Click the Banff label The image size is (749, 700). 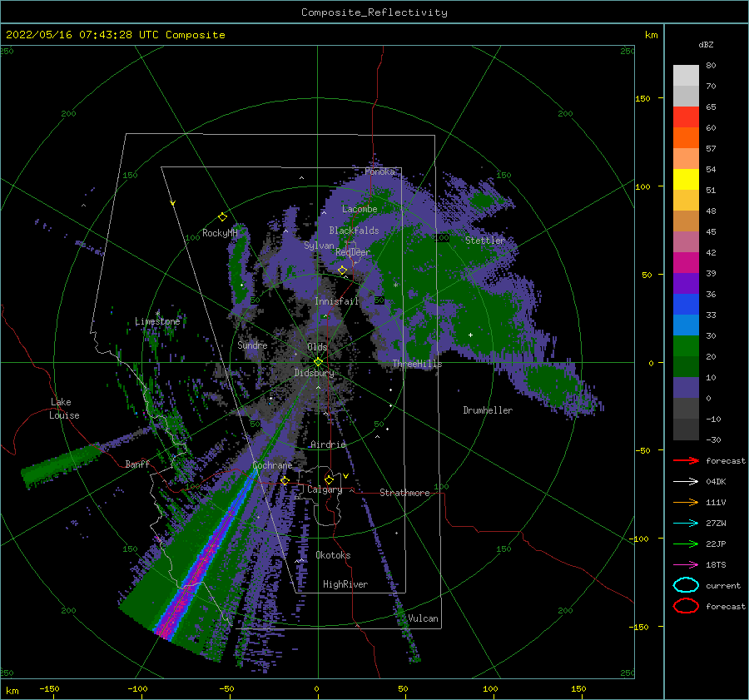[137, 464]
